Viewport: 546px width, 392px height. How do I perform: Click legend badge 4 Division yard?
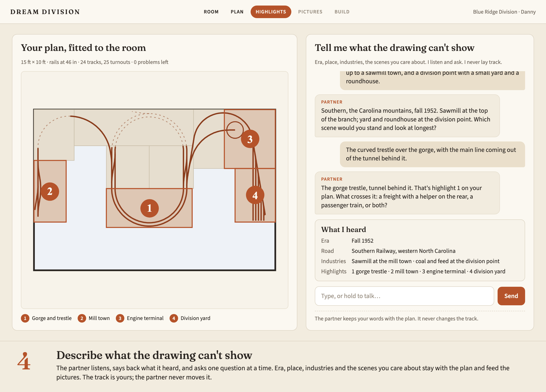pyautogui.click(x=174, y=318)
